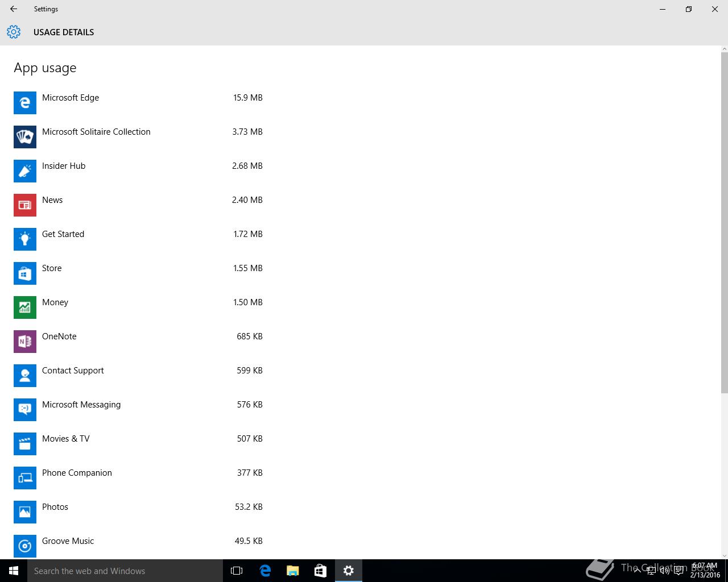Click the 53.2 KB usage value

click(249, 507)
